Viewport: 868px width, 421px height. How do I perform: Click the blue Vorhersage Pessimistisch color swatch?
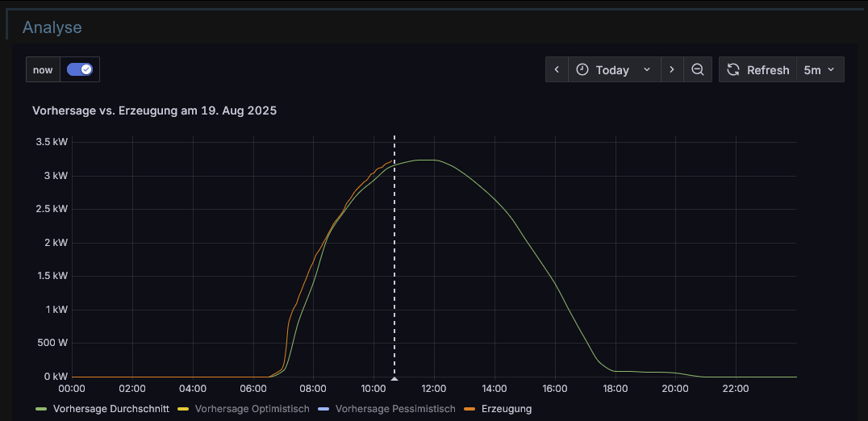[x=323, y=410]
